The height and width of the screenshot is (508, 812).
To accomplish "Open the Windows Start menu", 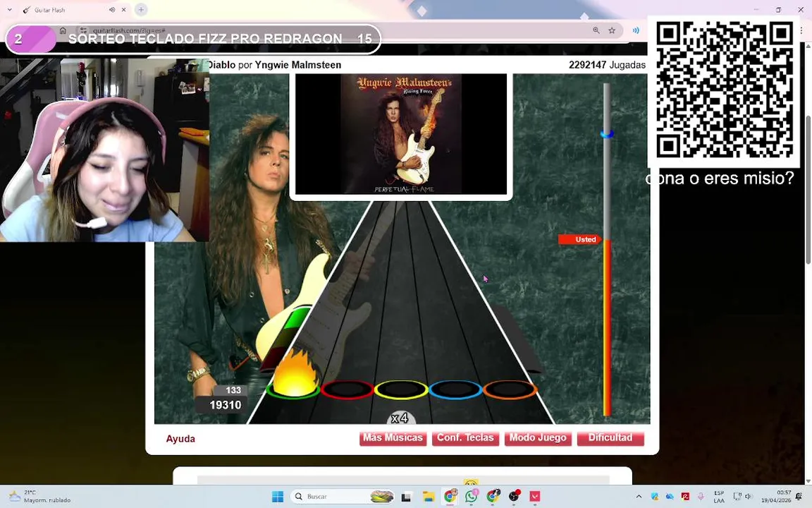I will 278,497.
